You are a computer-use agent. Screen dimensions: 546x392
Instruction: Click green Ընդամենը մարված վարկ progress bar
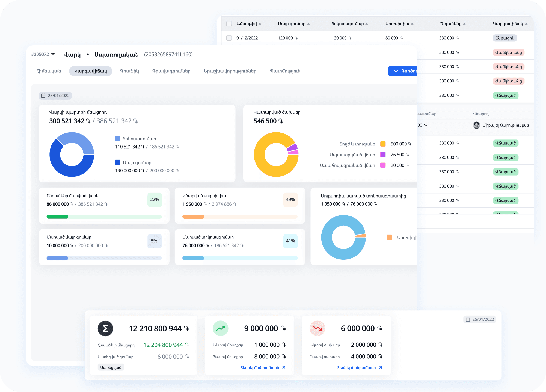(58, 217)
